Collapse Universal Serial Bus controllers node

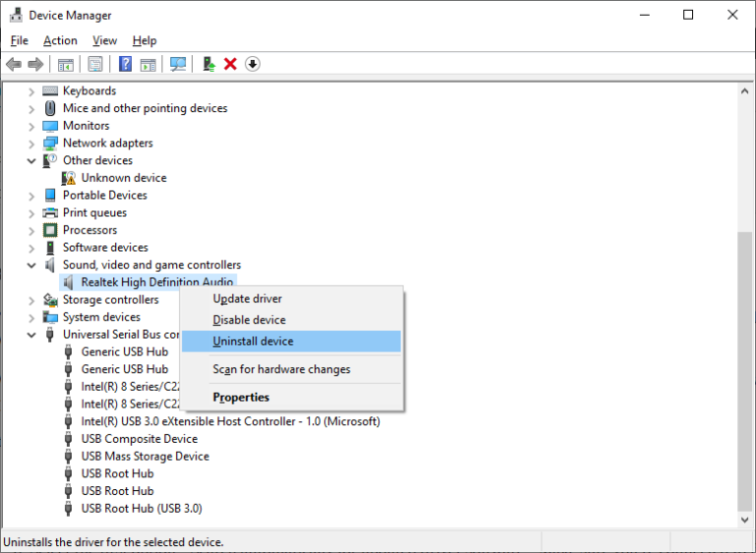31,335
